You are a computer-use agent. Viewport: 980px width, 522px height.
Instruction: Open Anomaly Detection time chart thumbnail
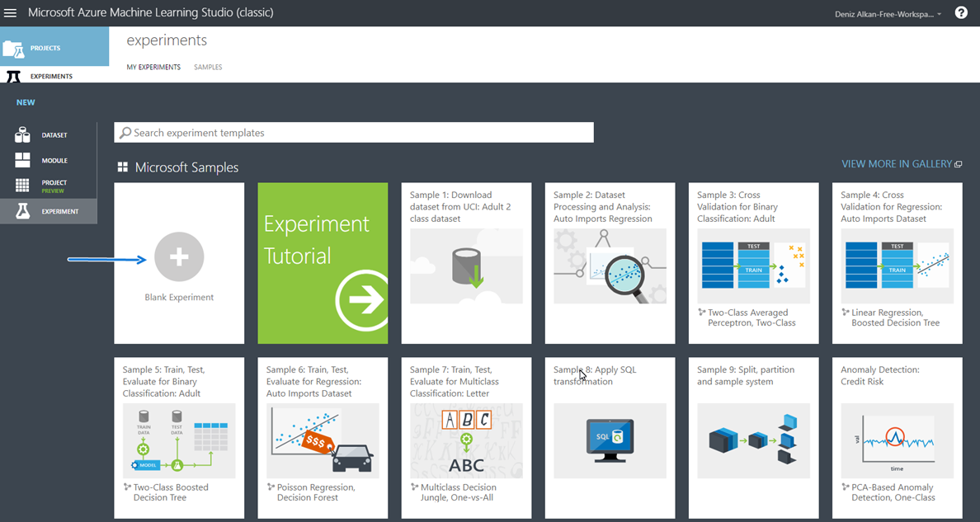897,440
